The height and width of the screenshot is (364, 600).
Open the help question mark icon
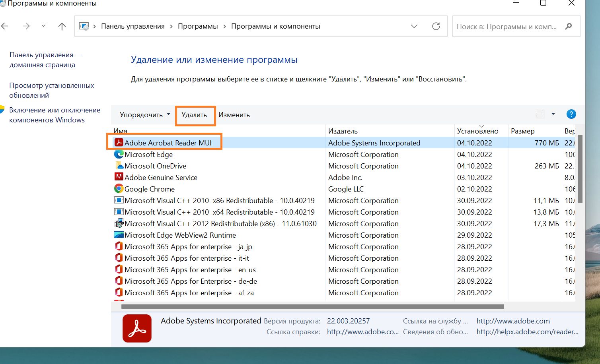click(571, 114)
